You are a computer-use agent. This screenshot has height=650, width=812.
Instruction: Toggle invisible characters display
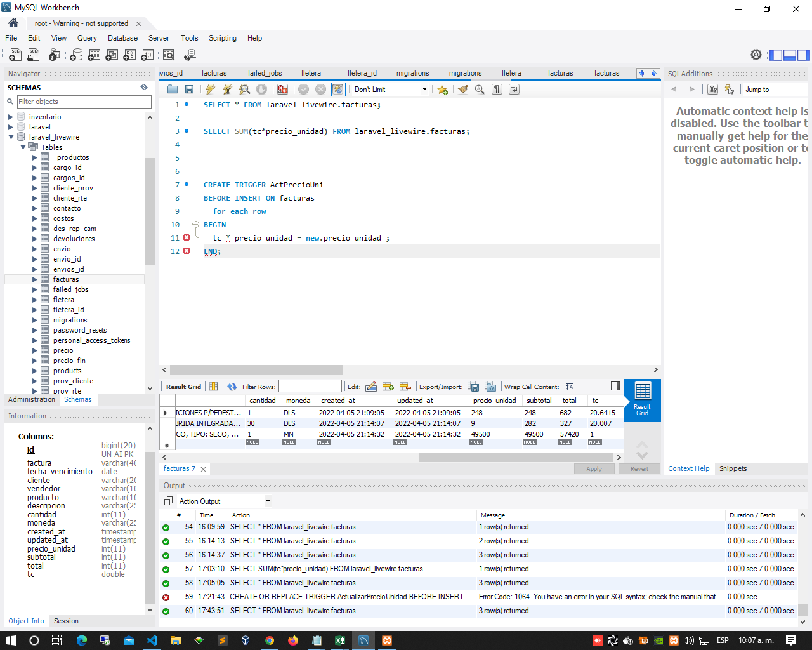point(497,90)
